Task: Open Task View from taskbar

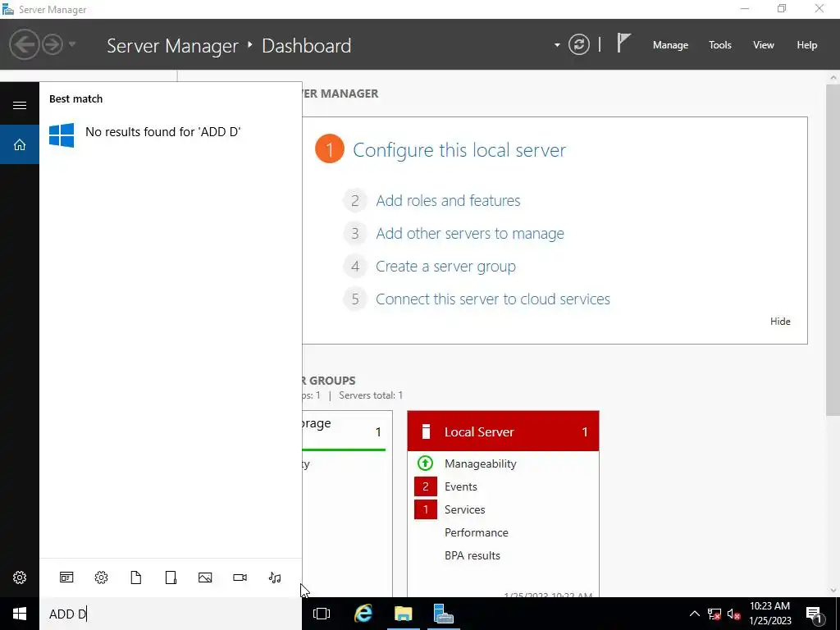Action: click(x=322, y=614)
